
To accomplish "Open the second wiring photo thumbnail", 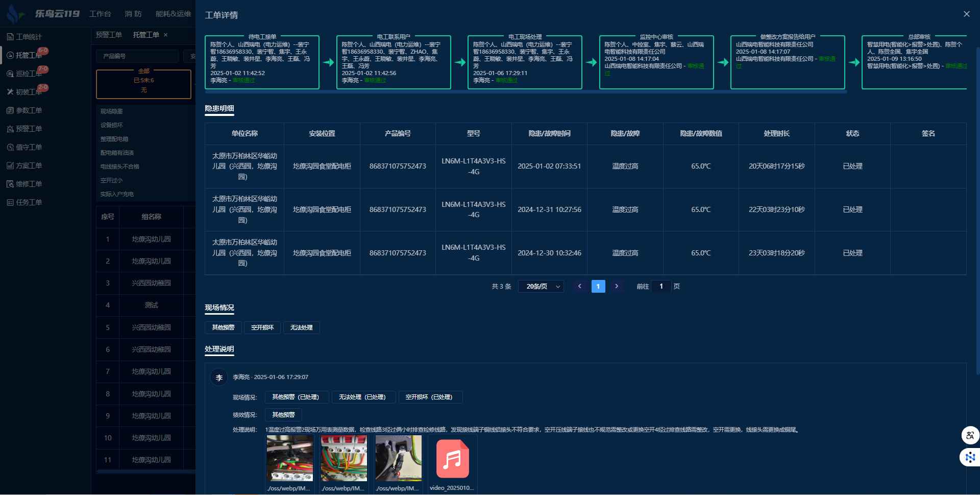I will (344, 458).
